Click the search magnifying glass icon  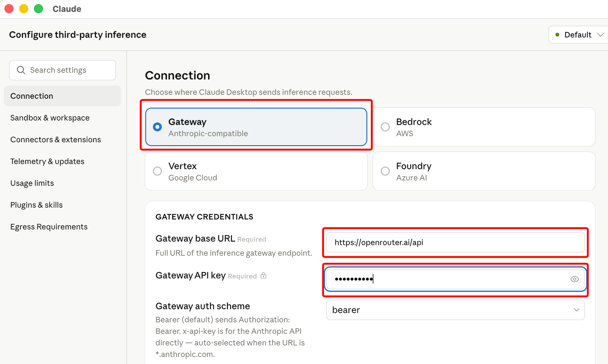coord(21,70)
